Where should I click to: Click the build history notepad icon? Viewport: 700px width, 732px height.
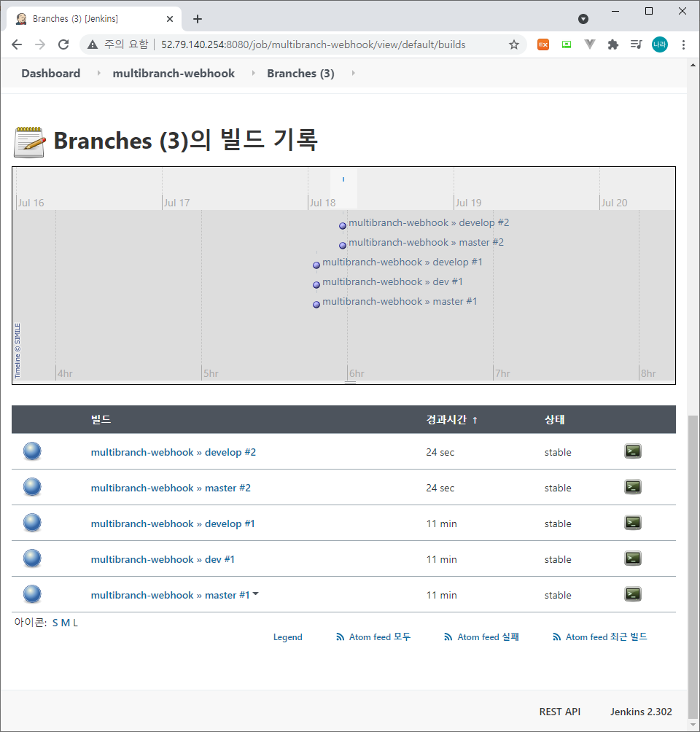pyautogui.click(x=30, y=142)
